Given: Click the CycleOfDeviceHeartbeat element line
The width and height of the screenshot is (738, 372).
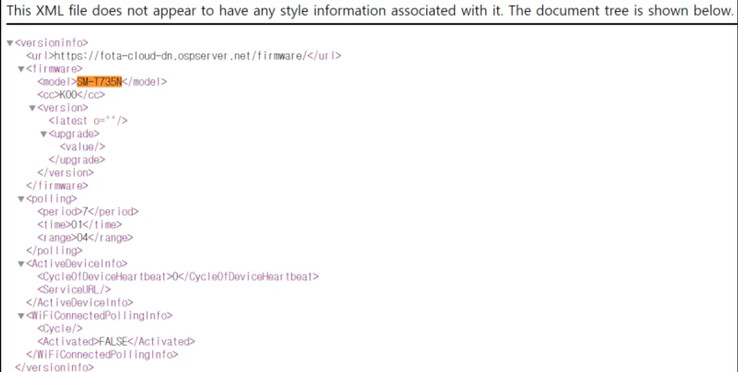Looking at the screenshot, I should (178, 277).
